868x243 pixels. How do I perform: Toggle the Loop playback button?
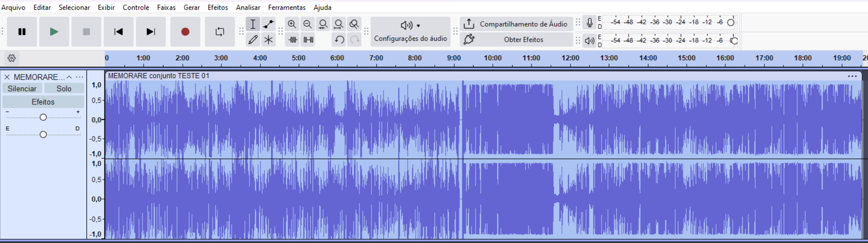point(220,32)
